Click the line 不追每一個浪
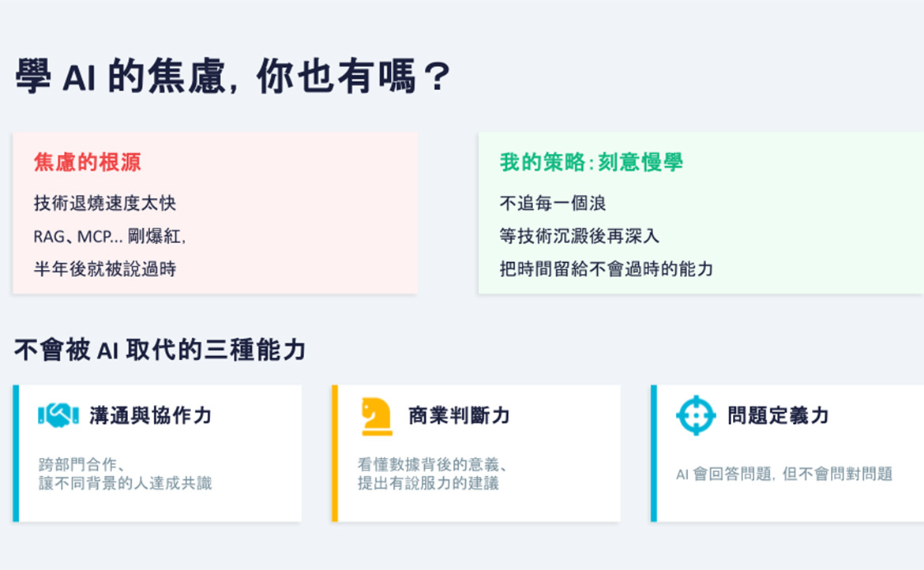This screenshot has width=924, height=570. pos(553,203)
